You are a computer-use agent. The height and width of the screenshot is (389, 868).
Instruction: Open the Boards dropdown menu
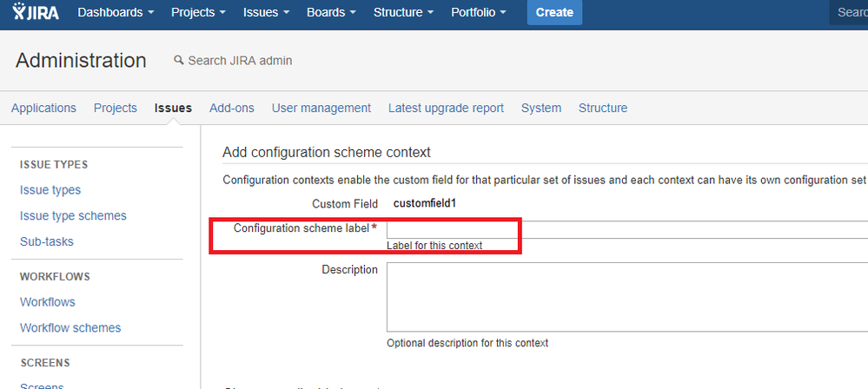[x=332, y=12]
